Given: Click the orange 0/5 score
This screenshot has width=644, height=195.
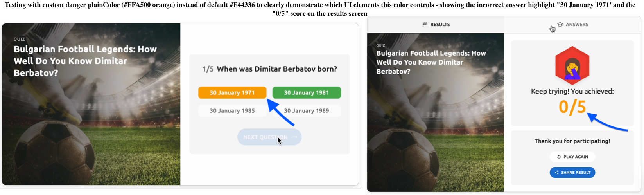Looking at the screenshot, I should (x=572, y=107).
